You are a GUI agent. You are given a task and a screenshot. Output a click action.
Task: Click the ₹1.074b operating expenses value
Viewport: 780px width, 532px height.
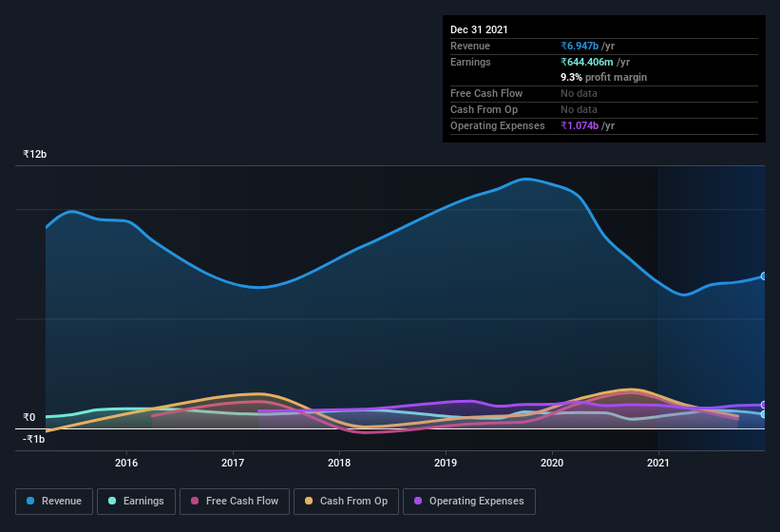point(580,125)
